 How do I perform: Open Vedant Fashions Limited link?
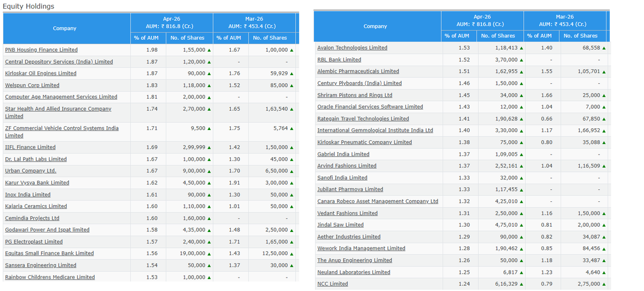347,213
